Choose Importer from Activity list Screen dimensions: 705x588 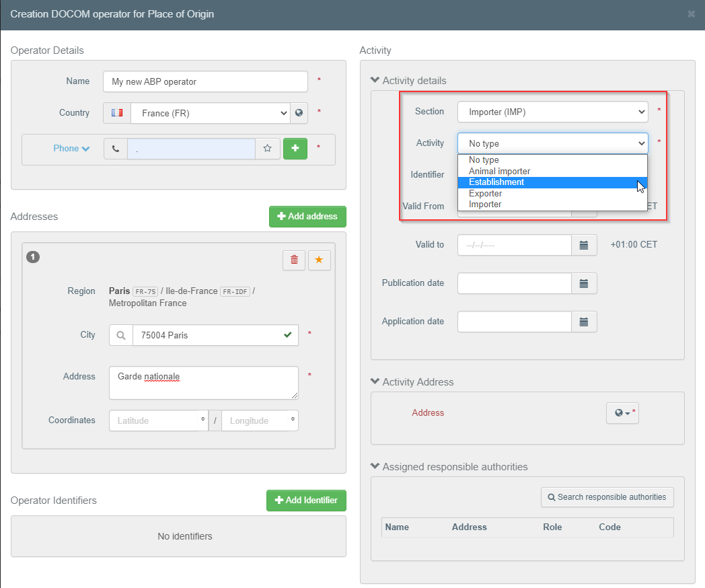point(552,204)
